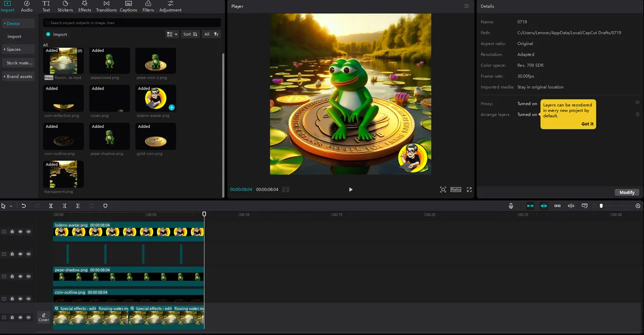Select the flowing water mp4 thumbnail
Screen dimensions: 644x335
click(x=63, y=61)
